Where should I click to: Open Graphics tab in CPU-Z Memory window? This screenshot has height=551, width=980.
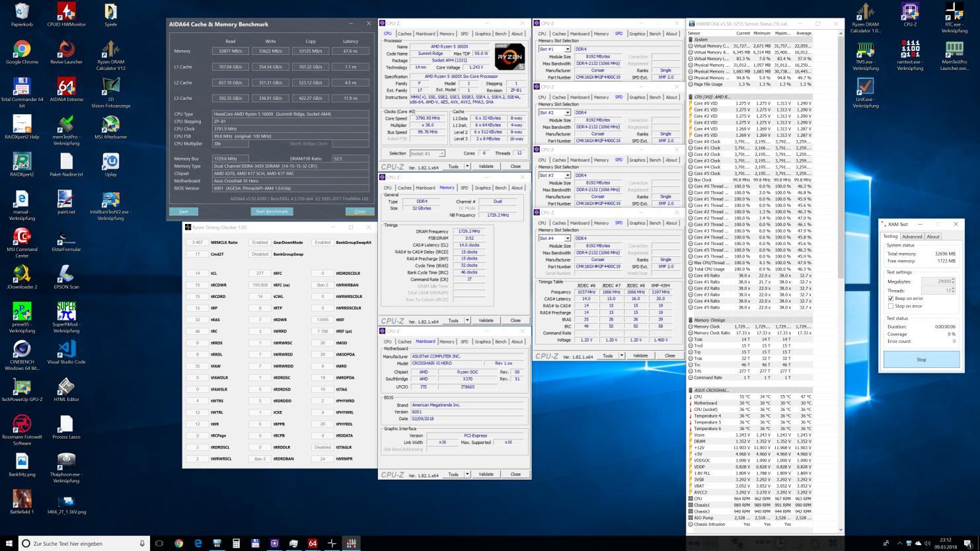pyautogui.click(x=482, y=188)
